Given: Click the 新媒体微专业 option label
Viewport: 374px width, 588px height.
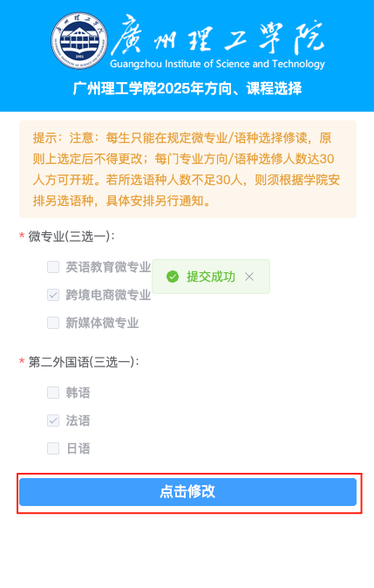Looking at the screenshot, I should pos(102,323).
